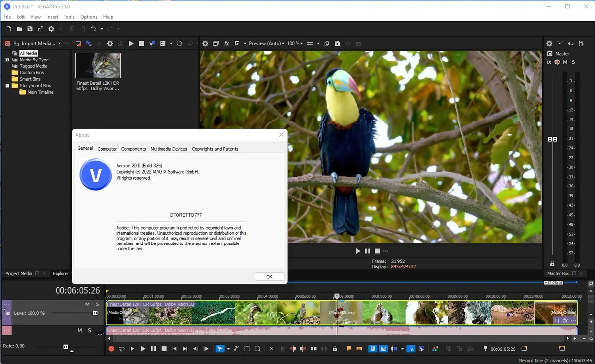Switch to Computer tab in About dialog
595x364 pixels.
pyautogui.click(x=107, y=149)
